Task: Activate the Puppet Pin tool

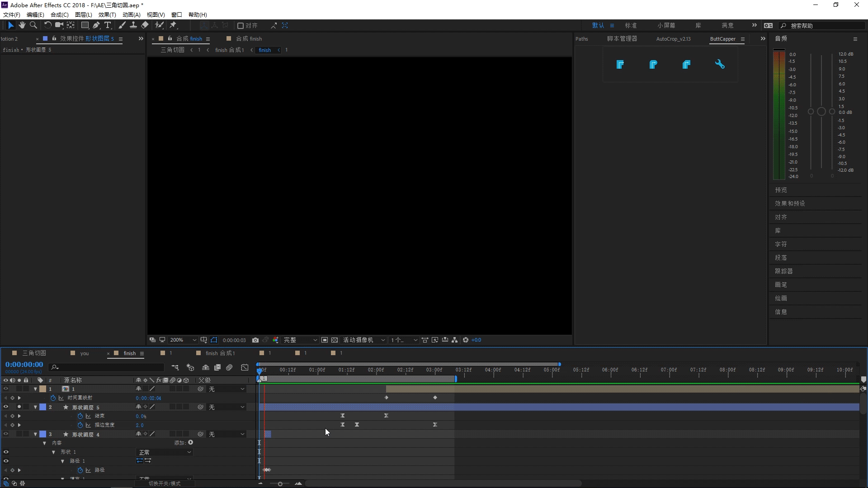Action: point(173,25)
